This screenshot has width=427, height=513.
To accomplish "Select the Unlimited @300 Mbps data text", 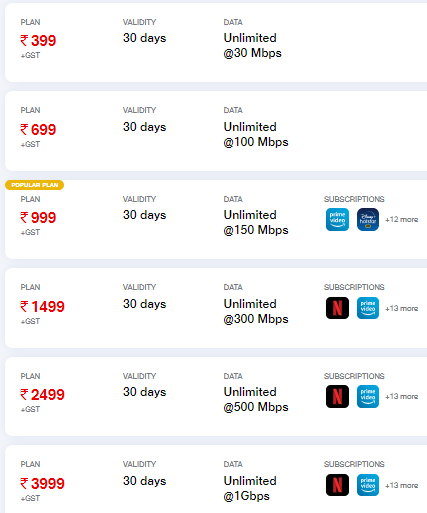I will pyautogui.click(x=256, y=311).
